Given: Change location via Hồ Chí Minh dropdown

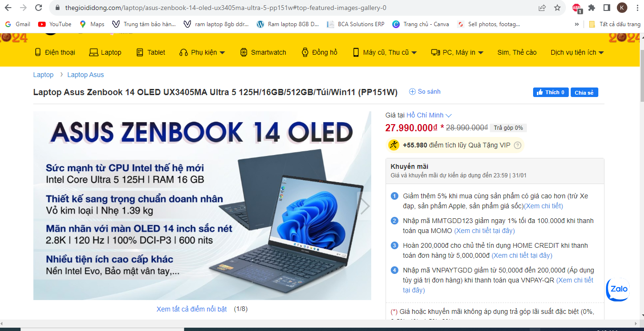Looking at the screenshot, I should point(429,115).
